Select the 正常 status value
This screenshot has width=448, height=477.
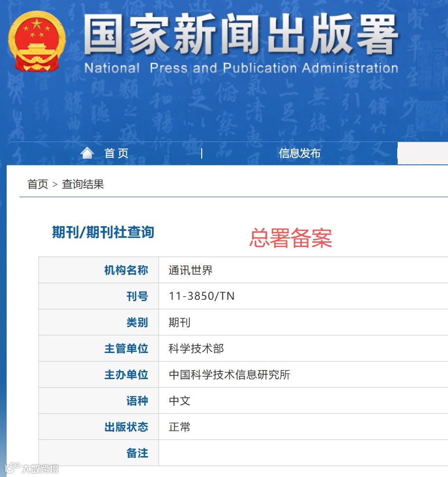click(179, 427)
